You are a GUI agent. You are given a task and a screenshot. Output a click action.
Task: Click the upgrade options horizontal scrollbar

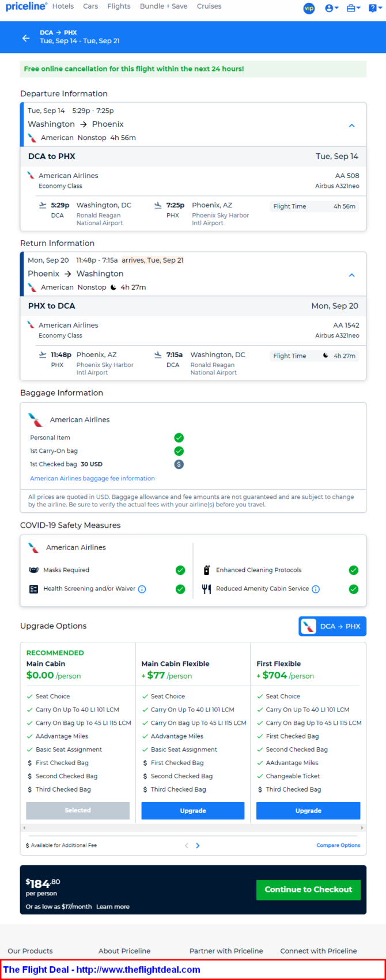(193, 828)
